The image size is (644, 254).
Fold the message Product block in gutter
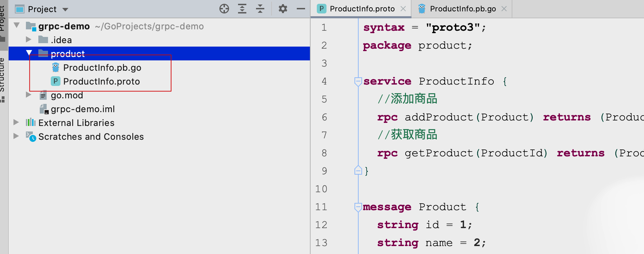(358, 207)
